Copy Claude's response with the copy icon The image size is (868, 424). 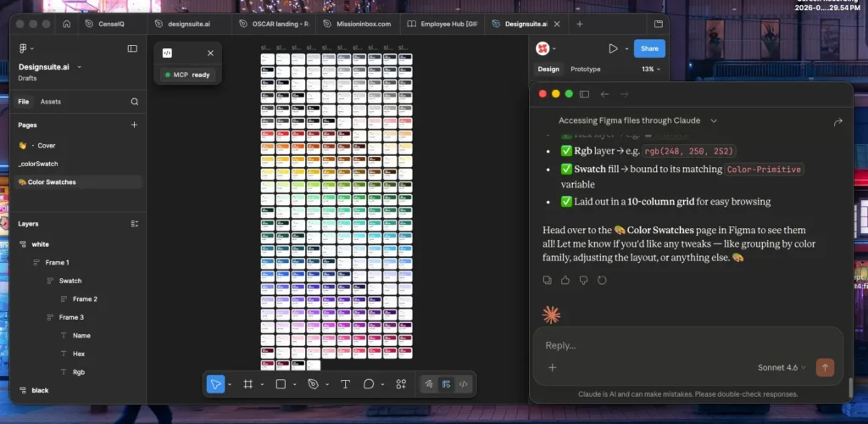pos(548,280)
